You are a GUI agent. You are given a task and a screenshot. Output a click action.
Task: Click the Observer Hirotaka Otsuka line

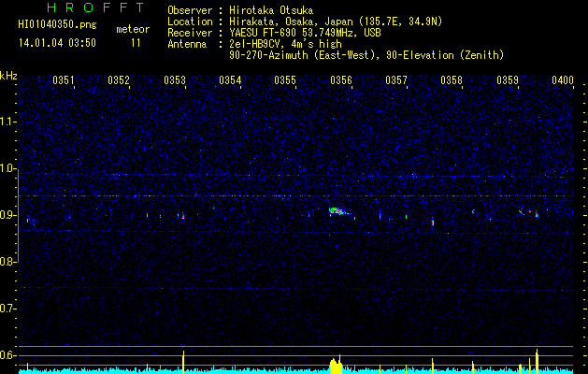240,10
